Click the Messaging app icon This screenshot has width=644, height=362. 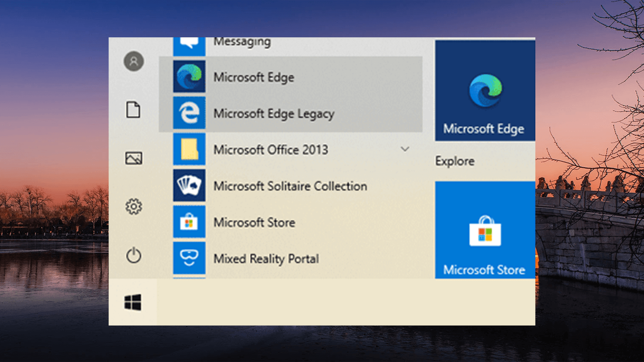[x=189, y=46]
